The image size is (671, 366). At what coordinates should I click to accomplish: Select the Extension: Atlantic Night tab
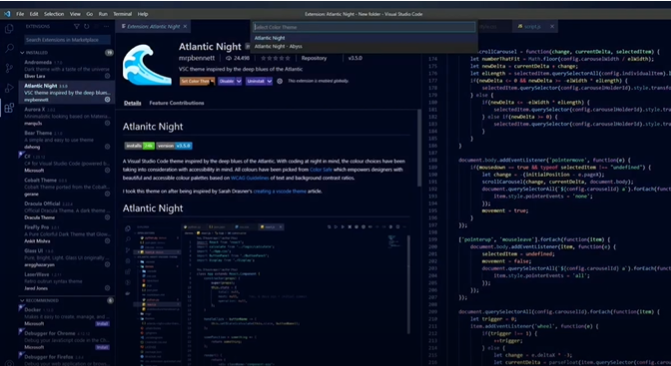153,27
